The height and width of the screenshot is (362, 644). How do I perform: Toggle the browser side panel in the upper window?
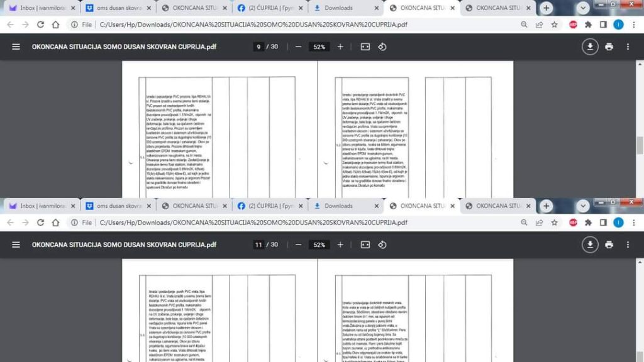coord(603,25)
